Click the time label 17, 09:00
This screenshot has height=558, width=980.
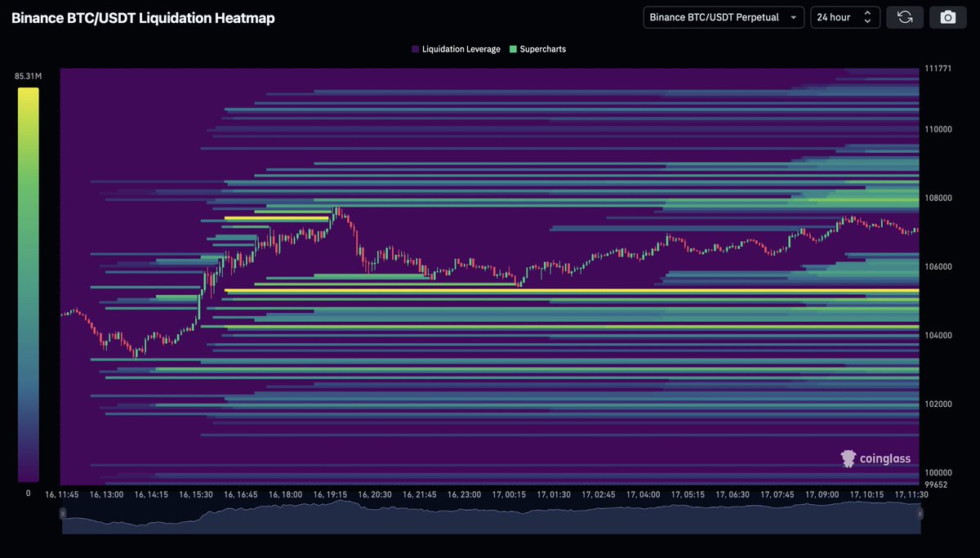point(822,495)
